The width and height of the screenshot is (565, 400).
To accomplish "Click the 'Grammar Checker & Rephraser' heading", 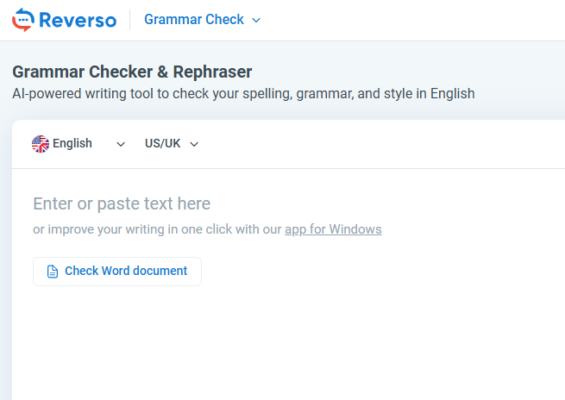I will (132, 72).
